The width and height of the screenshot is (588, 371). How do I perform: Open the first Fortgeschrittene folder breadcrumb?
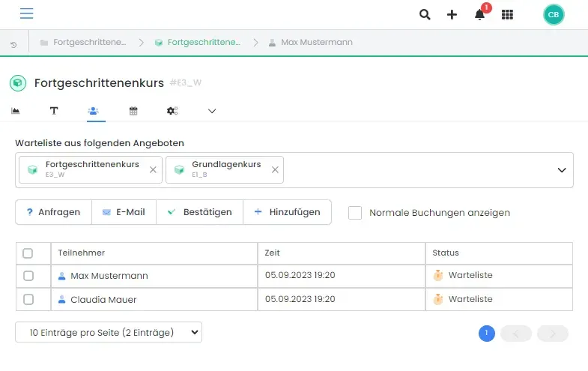(83, 43)
